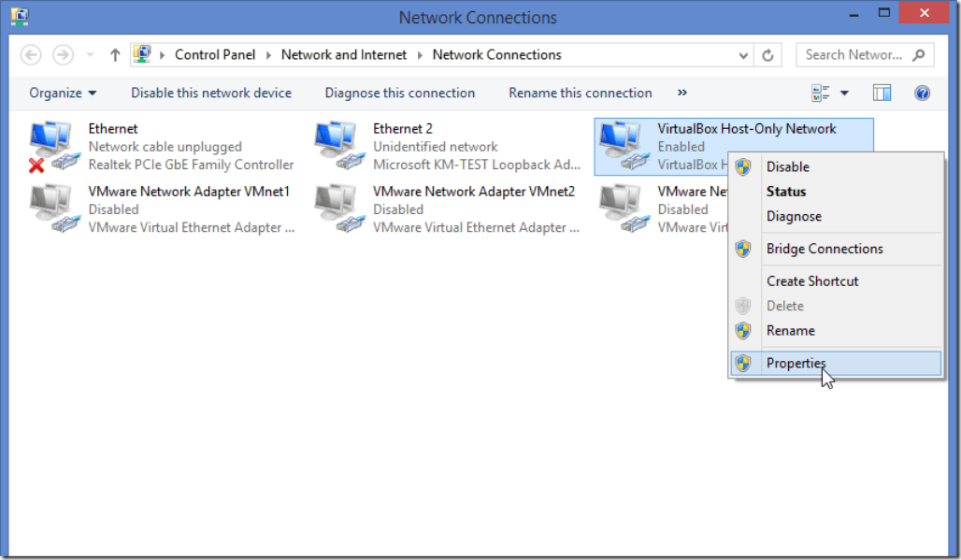Go up one folder level
This screenshot has height=560, width=961.
pyautogui.click(x=115, y=55)
